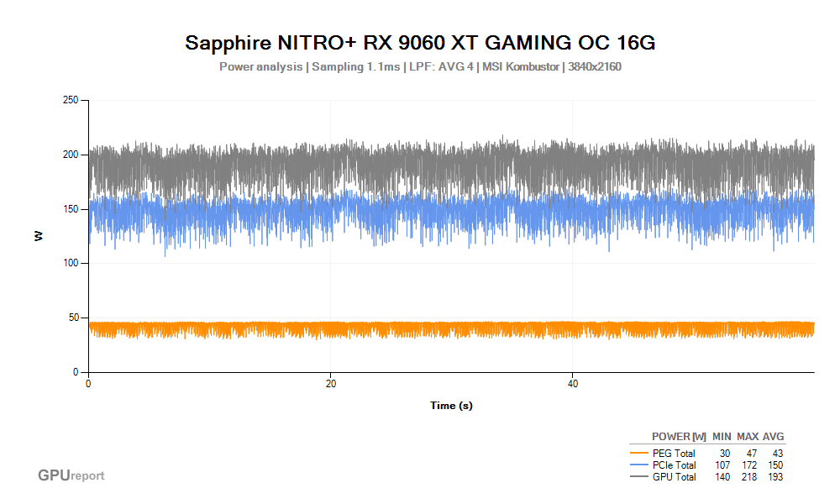
Task: Click the blue PCIe Total legend swatch
Action: (639, 465)
